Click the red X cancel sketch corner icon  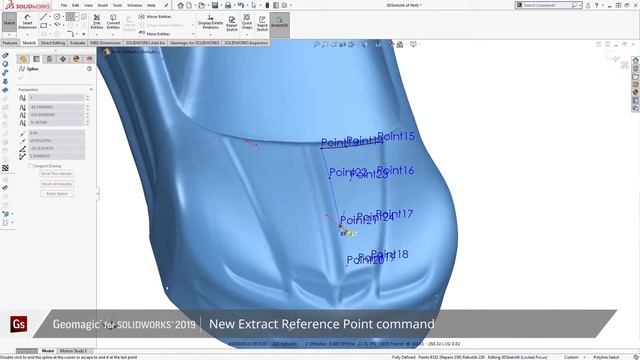coord(624,65)
